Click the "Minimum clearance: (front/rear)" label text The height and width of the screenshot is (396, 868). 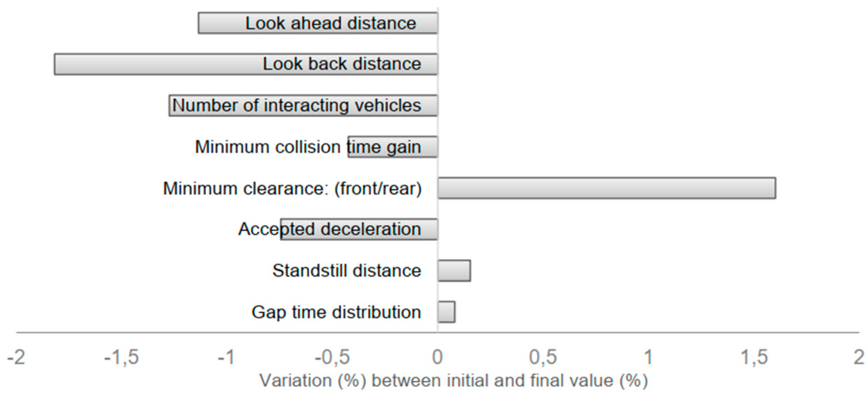(292, 189)
